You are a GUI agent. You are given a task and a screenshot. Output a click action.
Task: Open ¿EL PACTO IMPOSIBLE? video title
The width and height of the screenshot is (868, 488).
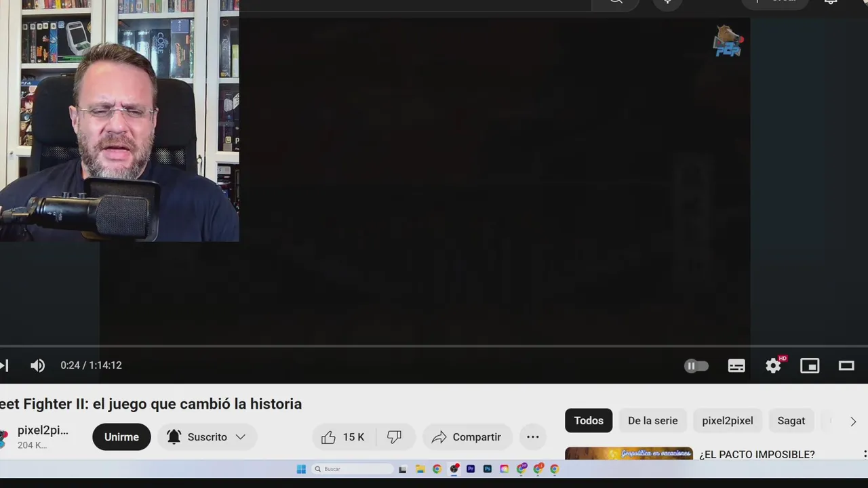pyautogui.click(x=757, y=454)
